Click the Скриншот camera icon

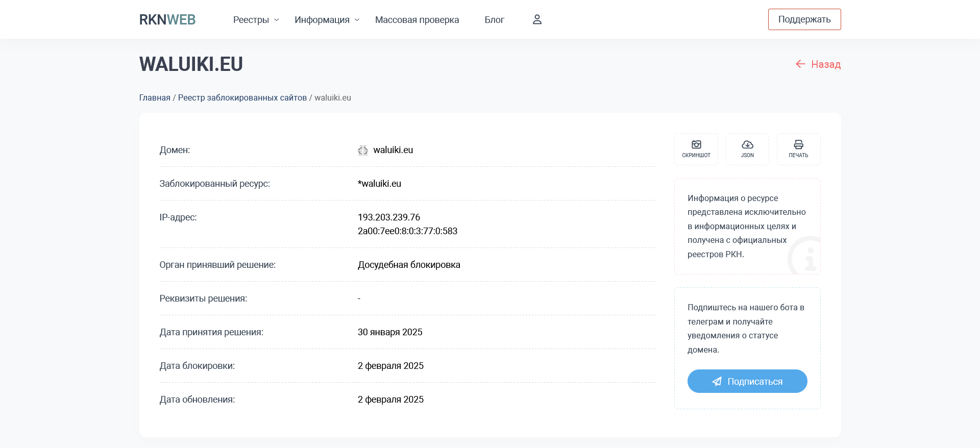click(x=696, y=145)
